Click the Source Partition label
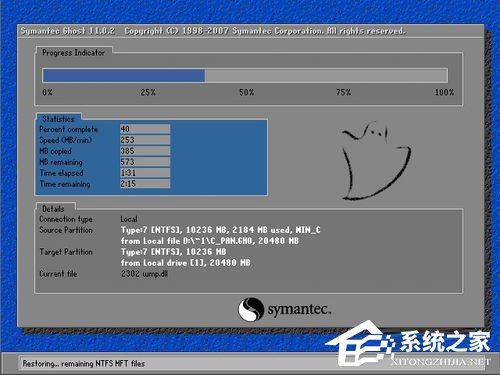 point(66,230)
